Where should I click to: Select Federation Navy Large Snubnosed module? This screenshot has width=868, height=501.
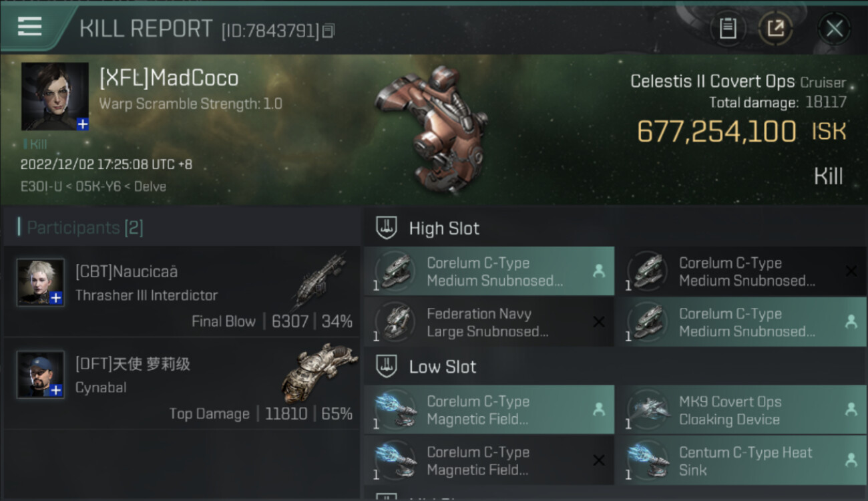pos(489,322)
